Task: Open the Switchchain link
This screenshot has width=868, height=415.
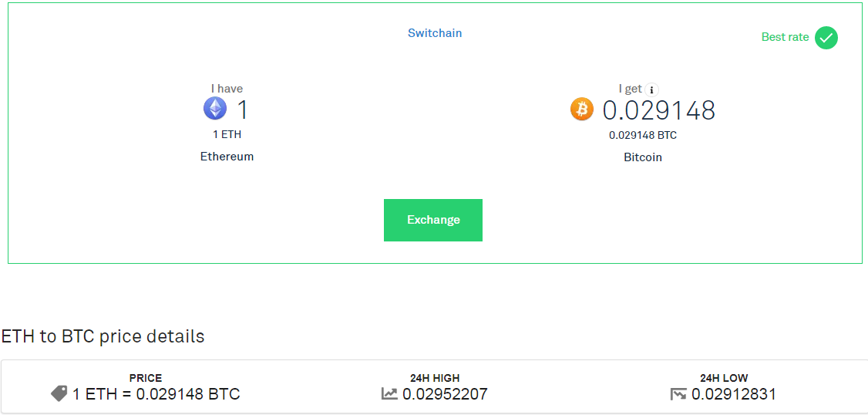Action: click(435, 32)
